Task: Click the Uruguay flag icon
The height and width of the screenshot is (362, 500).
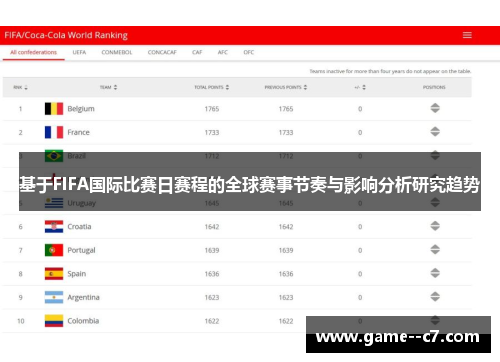Action: click(x=54, y=203)
